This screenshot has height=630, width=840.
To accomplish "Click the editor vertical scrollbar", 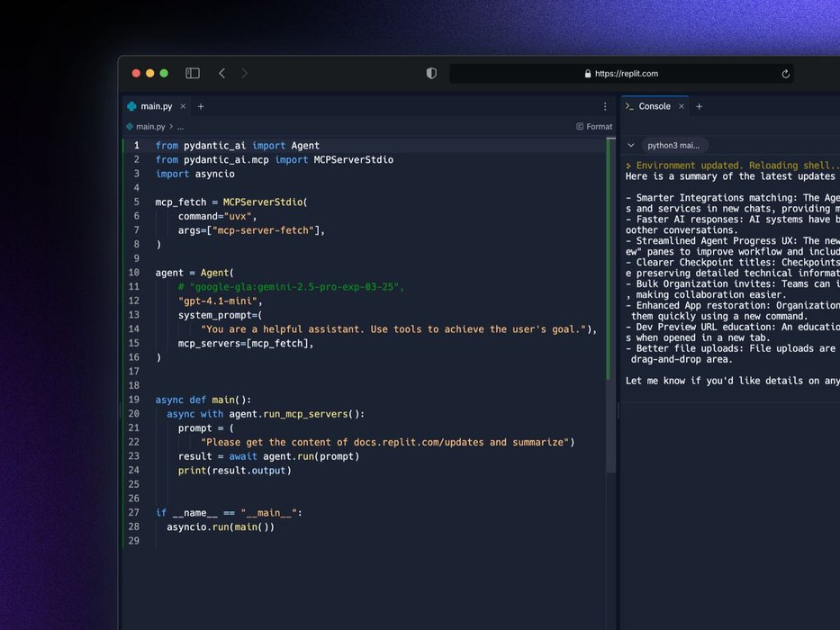I will (x=610, y=315).
